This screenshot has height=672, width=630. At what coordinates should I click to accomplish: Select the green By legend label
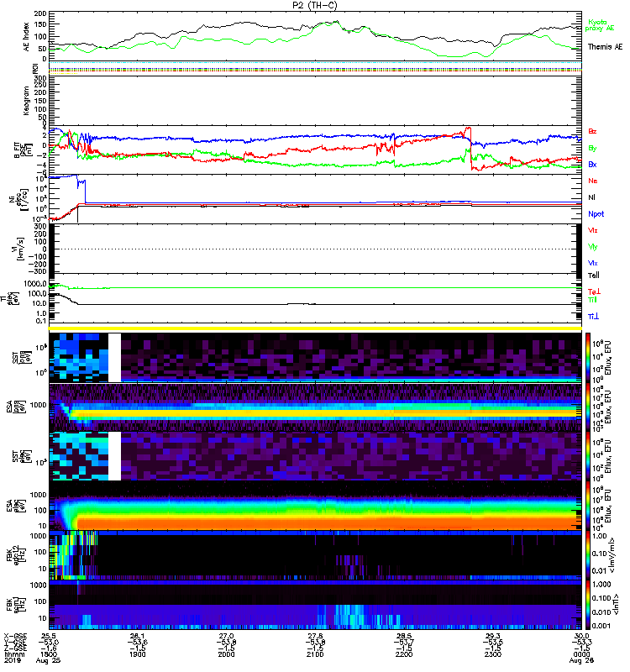click(x=592, y=148)
